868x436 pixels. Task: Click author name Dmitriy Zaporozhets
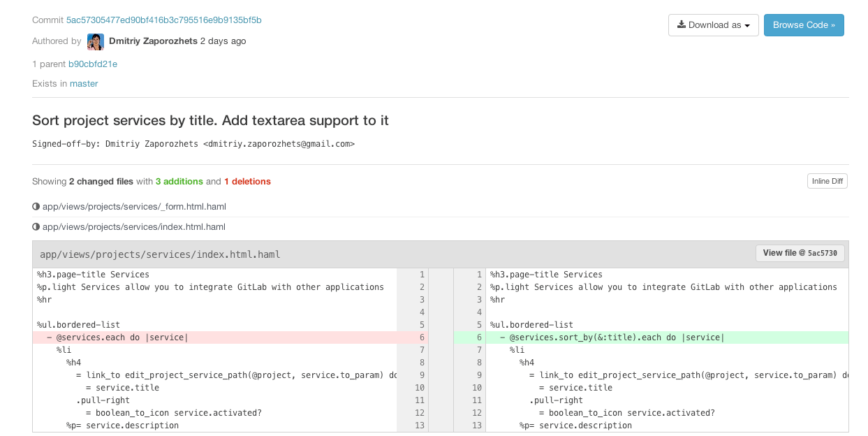coord(153,41)
